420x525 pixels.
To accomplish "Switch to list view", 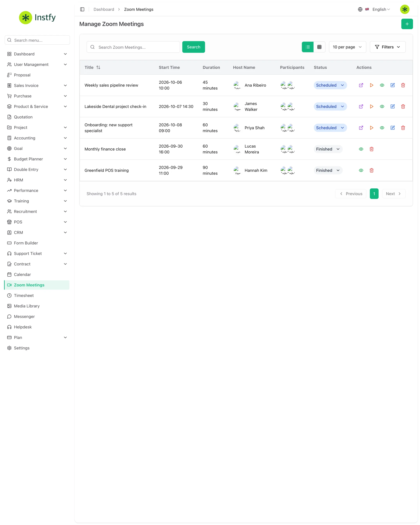I will point(307,47).
